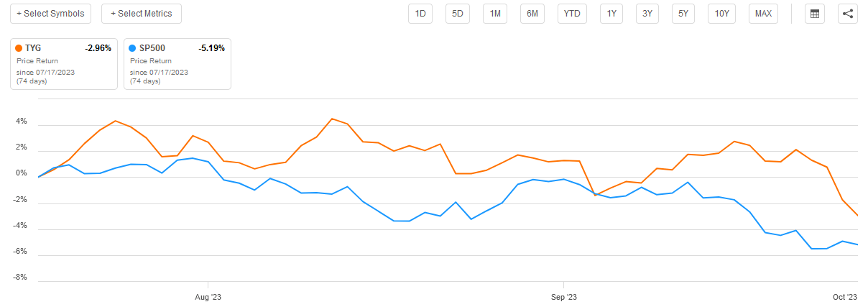The width and height of the screenshot is (868, 307).
Task: Click the orange TYG line endpoint
Action: pos(858,216)
